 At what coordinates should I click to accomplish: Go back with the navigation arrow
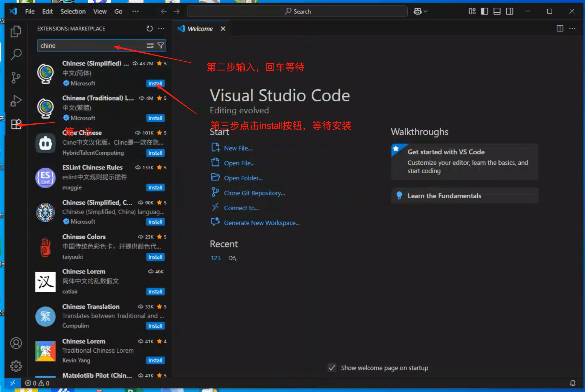tap(164, 11)
